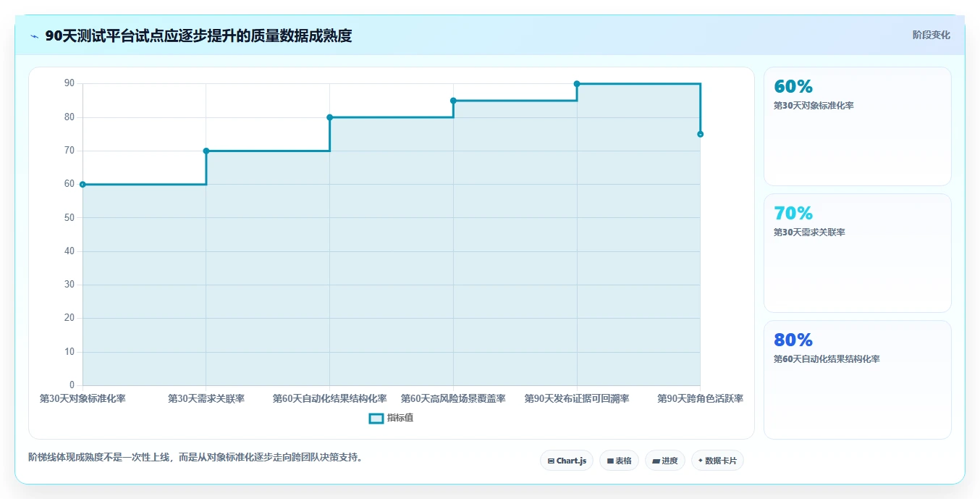
Task: Click the chart title text
Action: (198, 35)
